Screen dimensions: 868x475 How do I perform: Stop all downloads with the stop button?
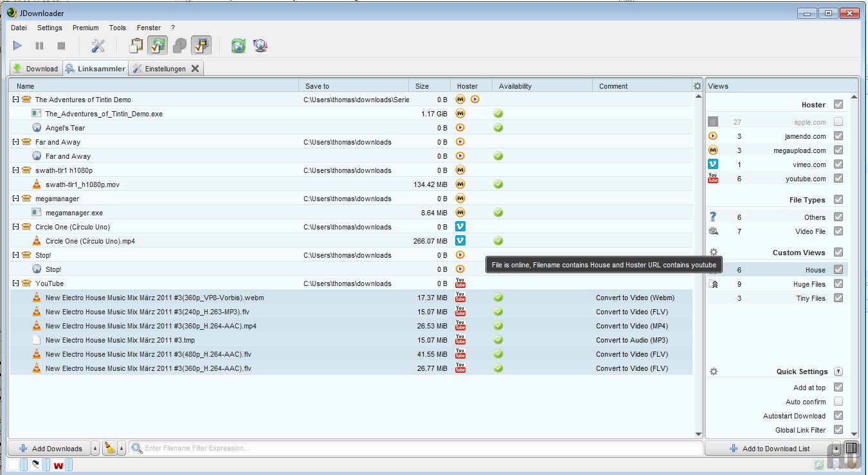[61, 46]
